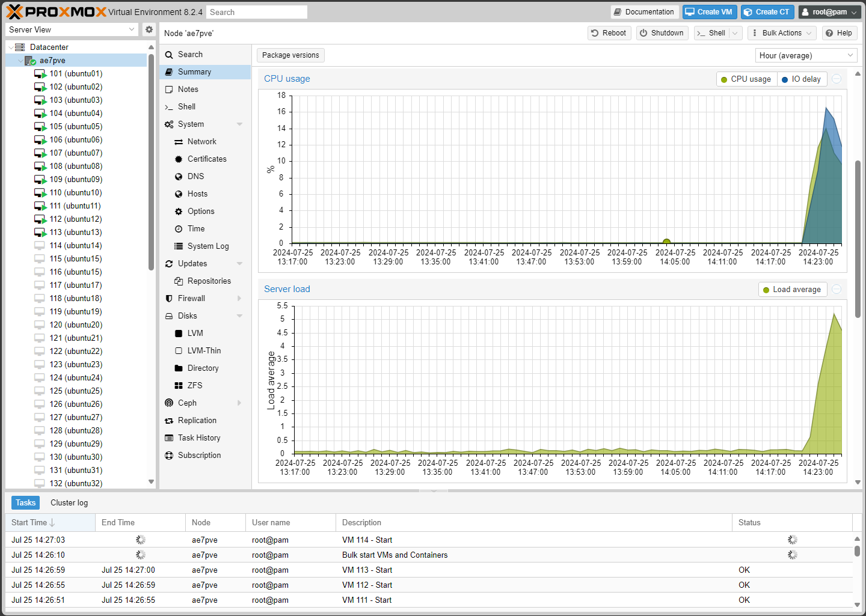Screen dimensions: 866x616
Task: Click the Server View gear settings icon
Action: tap(149, 29)
